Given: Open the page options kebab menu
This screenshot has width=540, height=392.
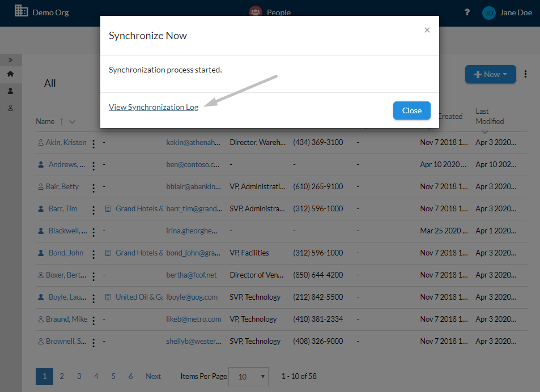Looking at the screenshot, I should [525, 74].
